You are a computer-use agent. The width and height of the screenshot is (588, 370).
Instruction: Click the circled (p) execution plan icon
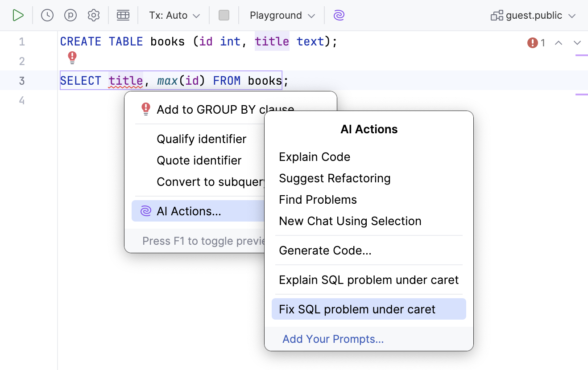click(70, 15)
